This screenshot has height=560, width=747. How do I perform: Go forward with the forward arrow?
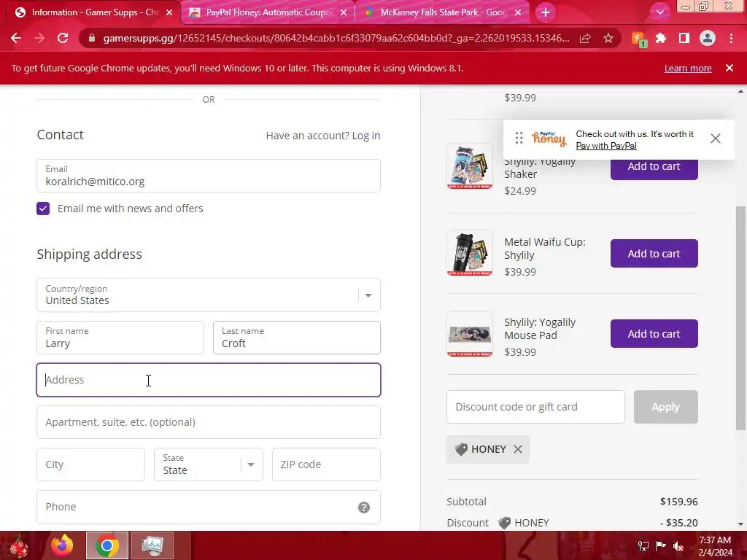pyautogui.click(x=39, y=38)
